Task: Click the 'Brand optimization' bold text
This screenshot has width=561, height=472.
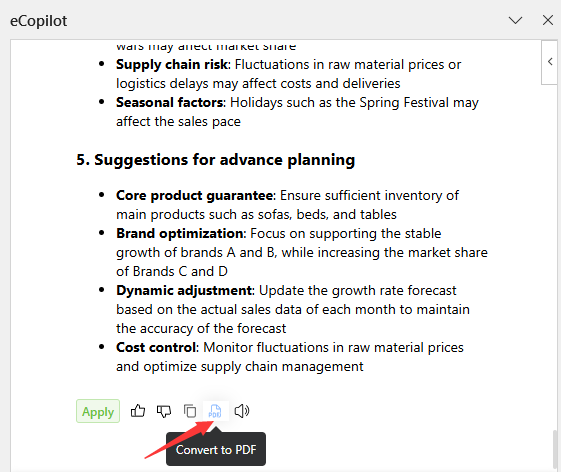Action: pos(180,234)
